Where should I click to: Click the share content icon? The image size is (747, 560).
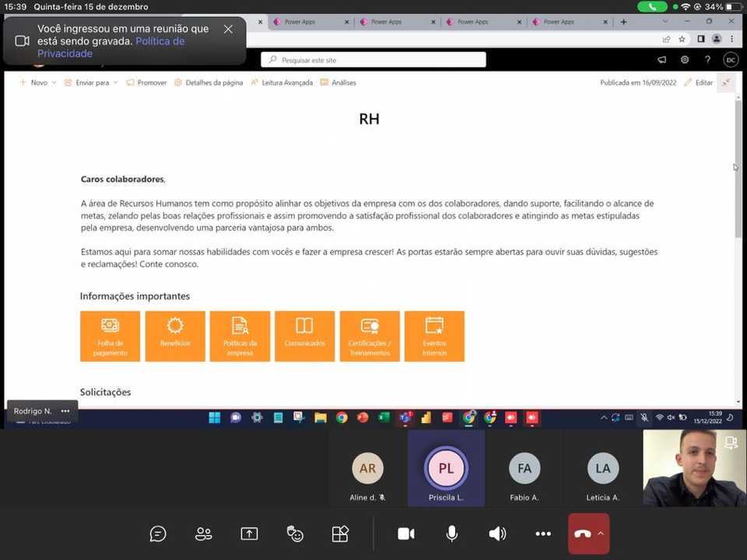point(249,534)
